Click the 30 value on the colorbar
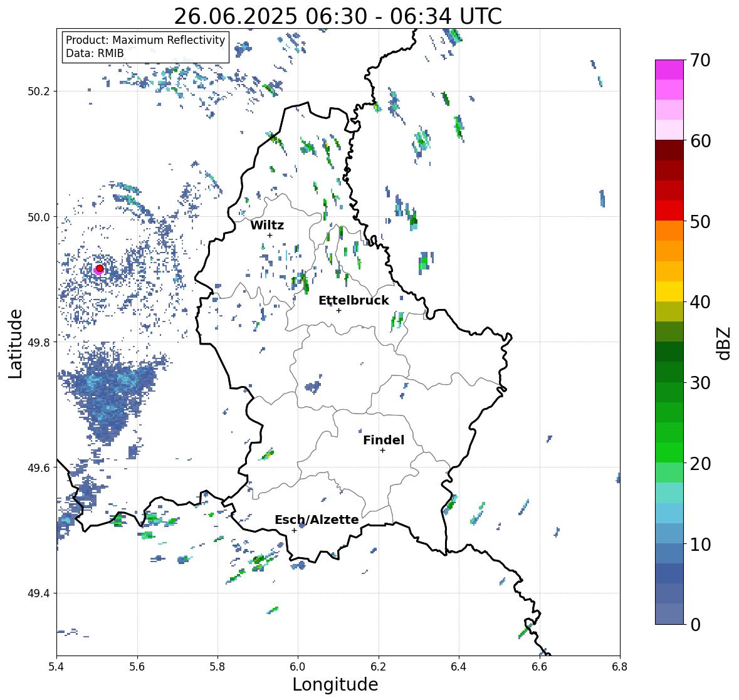Viewport: 739px width, 700px height. point(700,382)
